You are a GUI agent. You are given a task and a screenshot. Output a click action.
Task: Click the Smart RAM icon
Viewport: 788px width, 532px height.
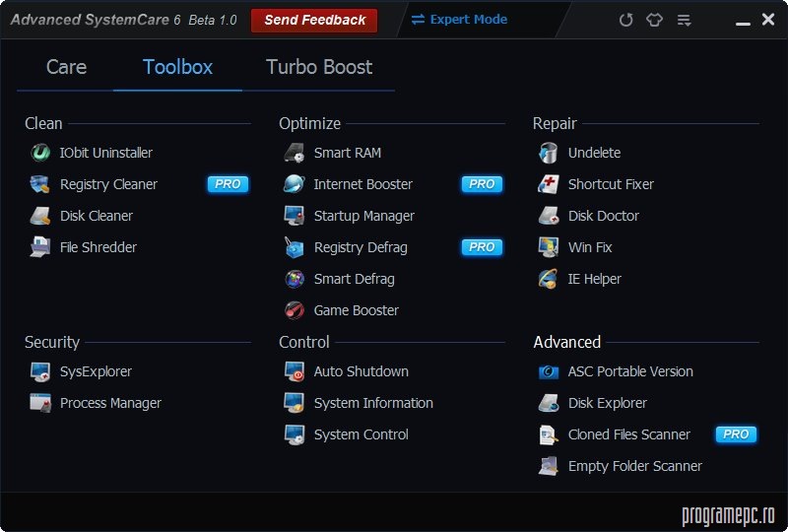click(x=294, y=153)
